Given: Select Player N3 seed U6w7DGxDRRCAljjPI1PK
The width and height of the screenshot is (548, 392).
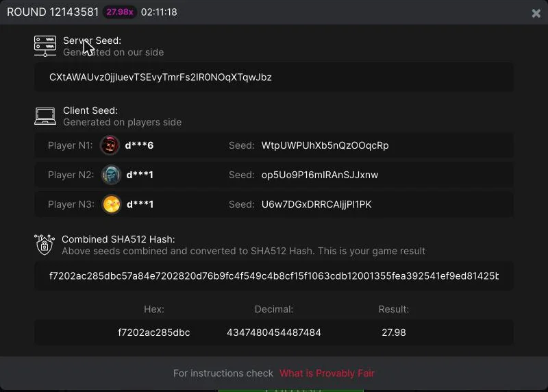Looking at the screenshot, I should tap(316, 204).
